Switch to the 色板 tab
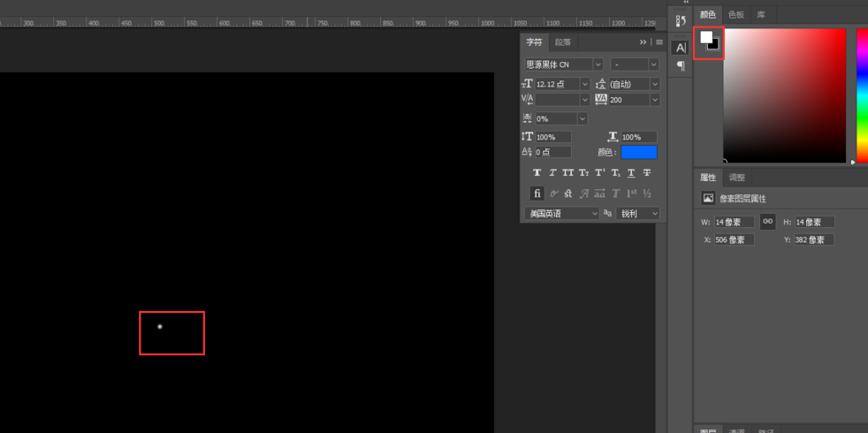The width and height of the screenshot is (868, 433). (x=735, y=15)
